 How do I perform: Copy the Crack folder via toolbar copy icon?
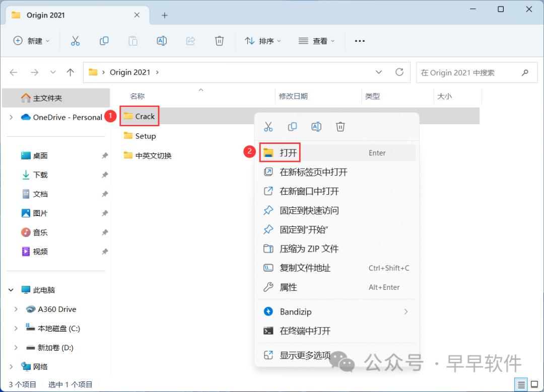(104, 41)
